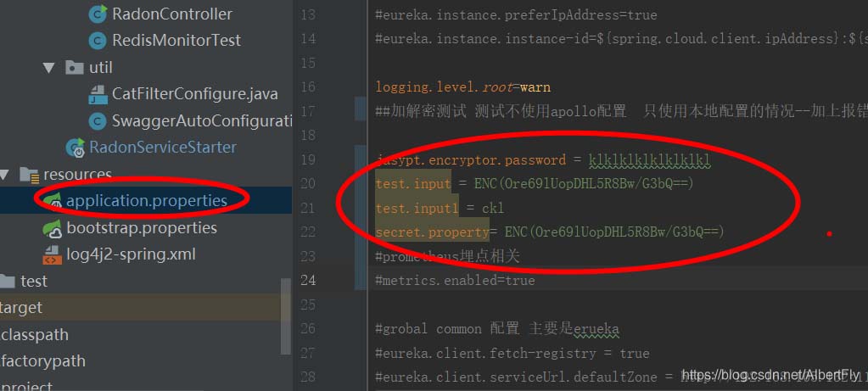
Task: Click the eureka.instance.instance-id comment line
Action: [621, 39]
